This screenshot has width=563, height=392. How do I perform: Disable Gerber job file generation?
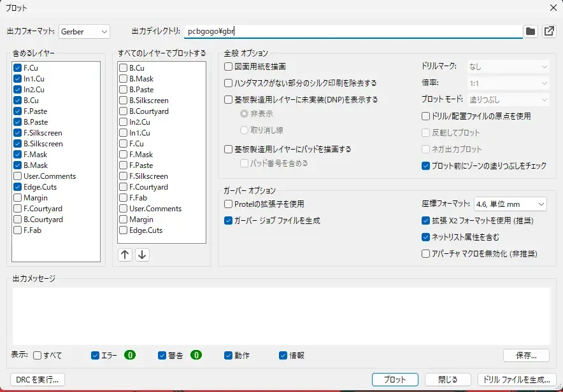pos(229,221)
